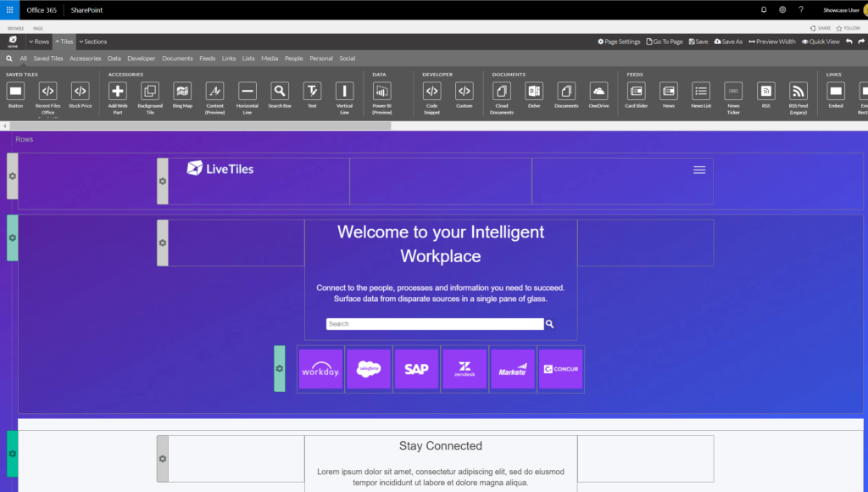Image resolution: width=868 pixels, height=492 pixels.
Task: Click Save As
Action: [x=728, y=42]
